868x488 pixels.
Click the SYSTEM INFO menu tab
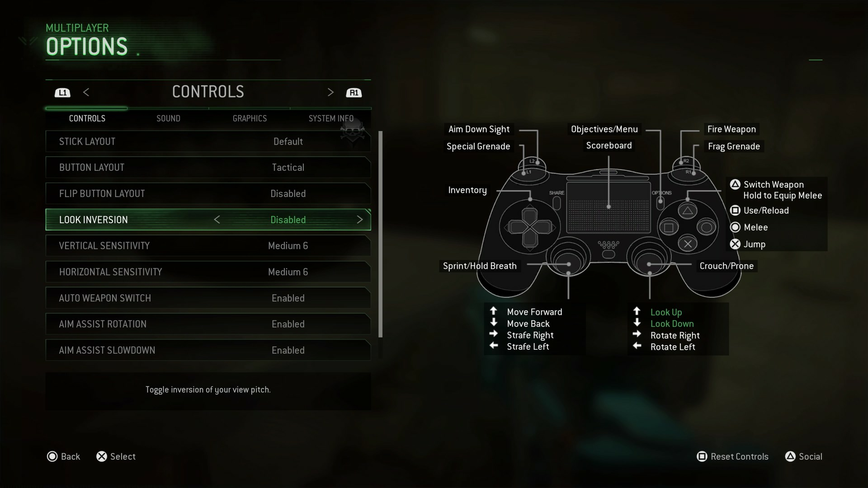pyautogui.click(x=331, y=118)
